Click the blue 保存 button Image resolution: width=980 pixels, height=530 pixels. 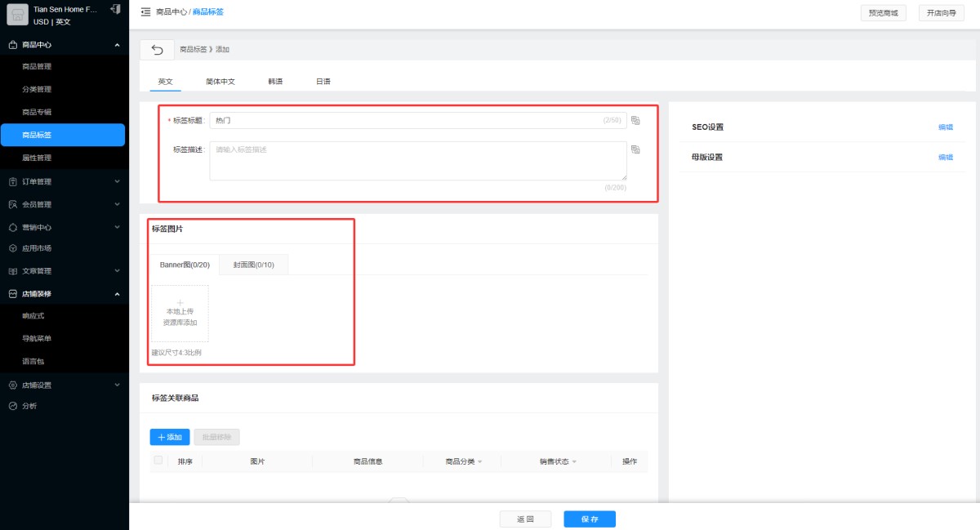(590, 519)
